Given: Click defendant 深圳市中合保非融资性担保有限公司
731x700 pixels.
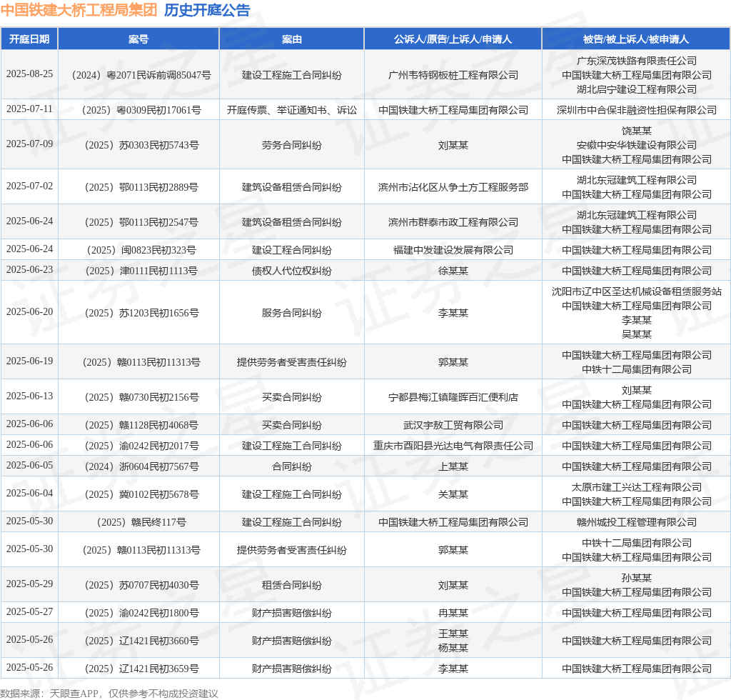Looking at the screenshot, I should click(x=636, y=110).
